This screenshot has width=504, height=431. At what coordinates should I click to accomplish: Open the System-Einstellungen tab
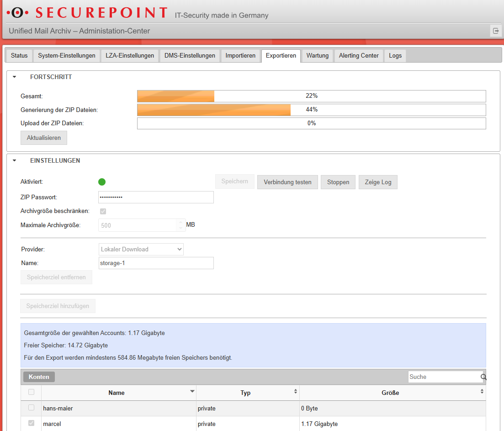pos(67,56)
